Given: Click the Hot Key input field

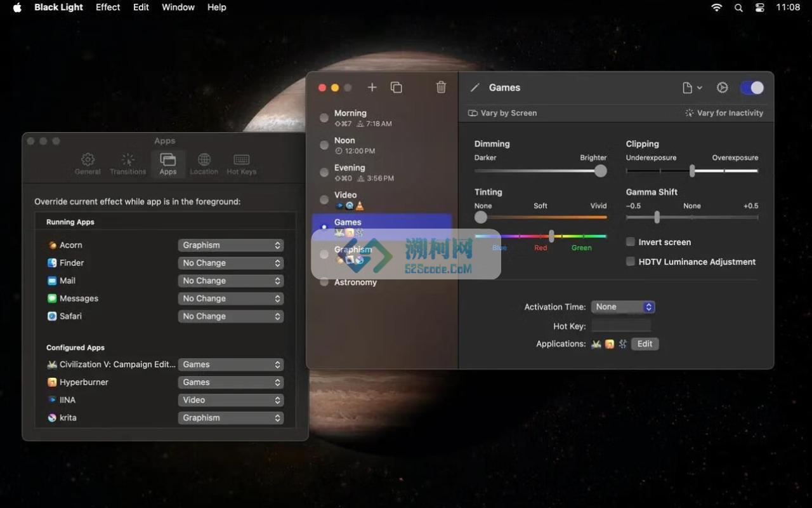Looking at the screenshot, I should click(621, 326).
